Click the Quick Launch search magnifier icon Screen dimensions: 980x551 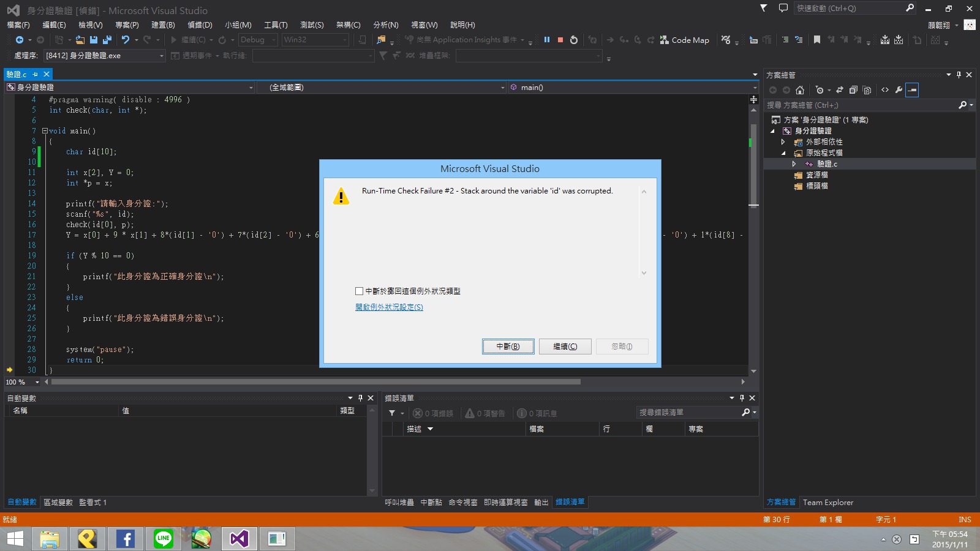point(910,8)
